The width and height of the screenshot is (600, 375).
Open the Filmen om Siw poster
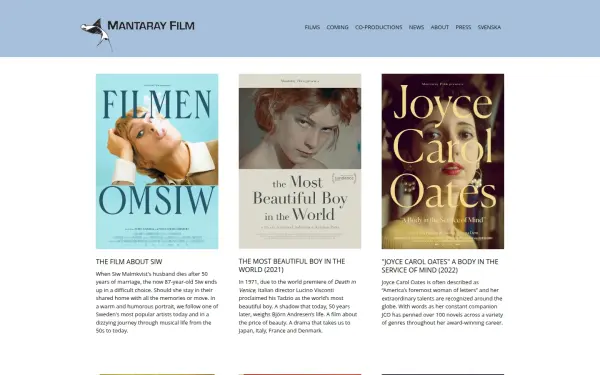(x=157, y=161)
